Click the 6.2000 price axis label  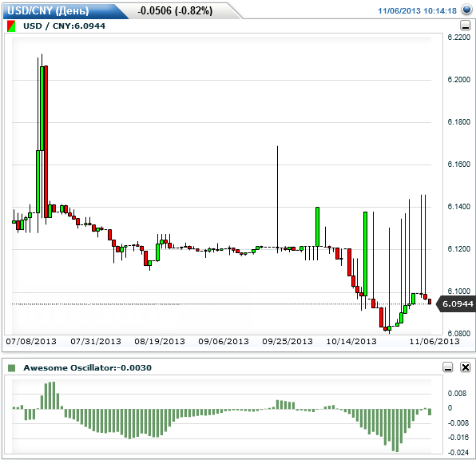(x=458, y=80)
